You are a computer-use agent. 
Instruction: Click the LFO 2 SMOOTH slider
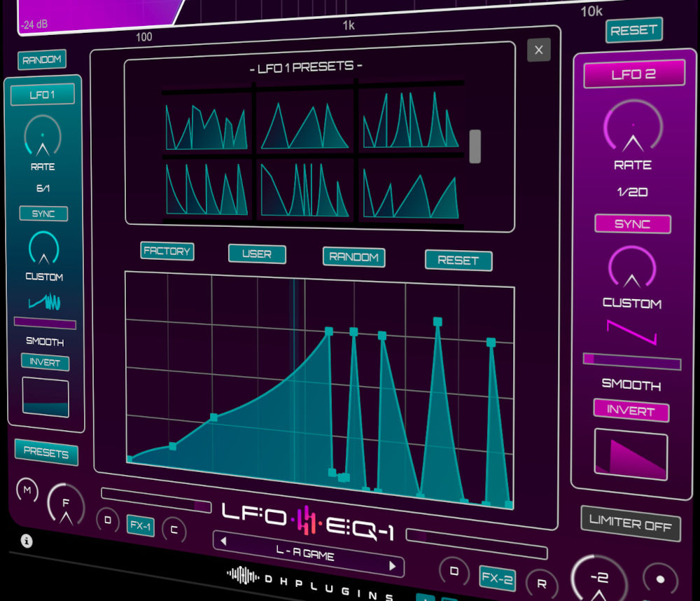coord(632,361)
